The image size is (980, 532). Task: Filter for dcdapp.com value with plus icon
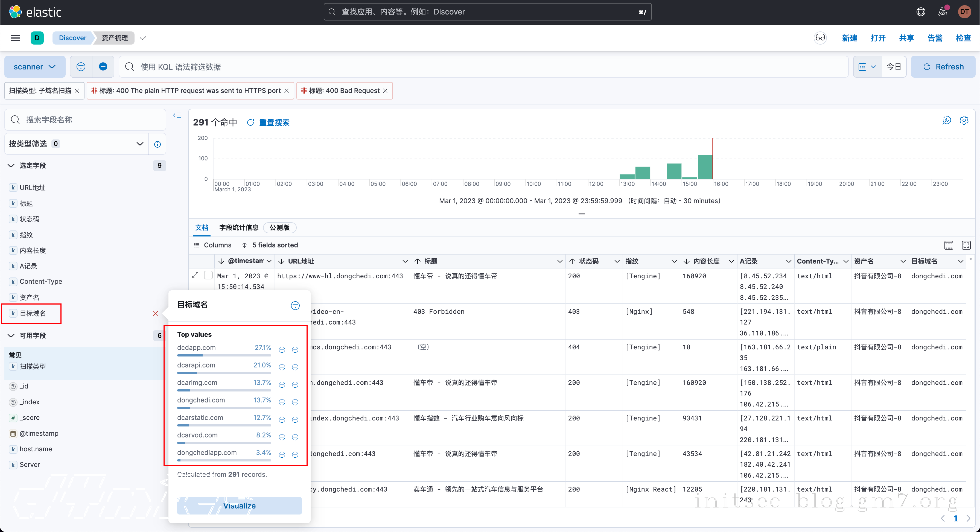pyautogui.click(x=282, y=349)
